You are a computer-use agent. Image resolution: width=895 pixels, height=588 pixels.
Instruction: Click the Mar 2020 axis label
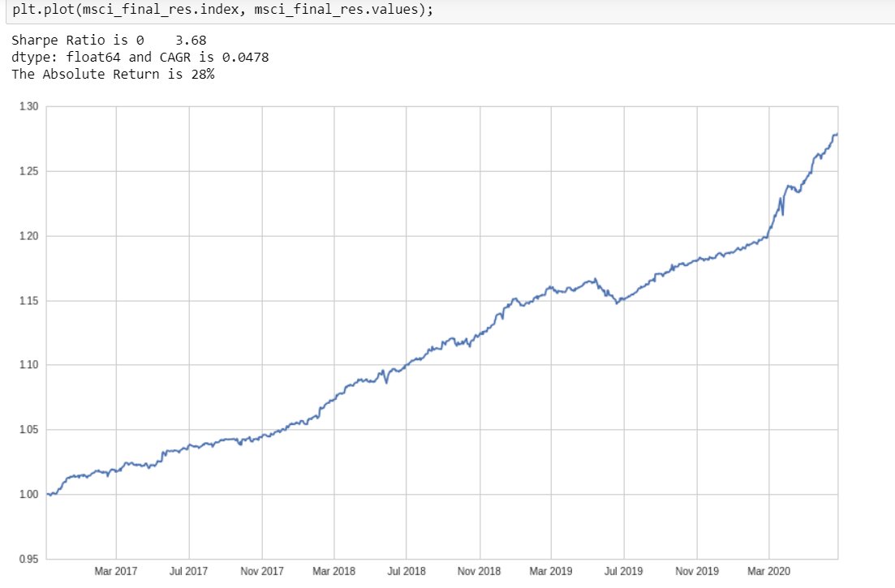pos(768,571)
